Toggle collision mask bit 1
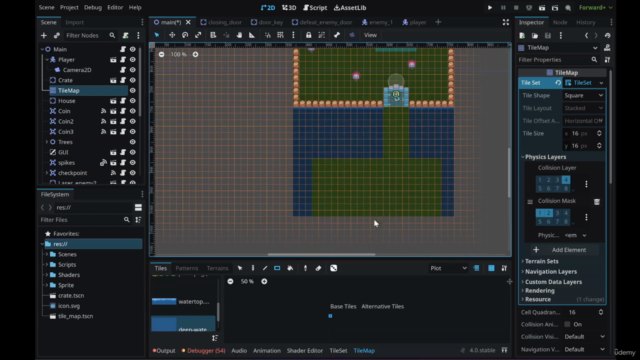Screen dimensions: 640x360 [x=540, y=213]
